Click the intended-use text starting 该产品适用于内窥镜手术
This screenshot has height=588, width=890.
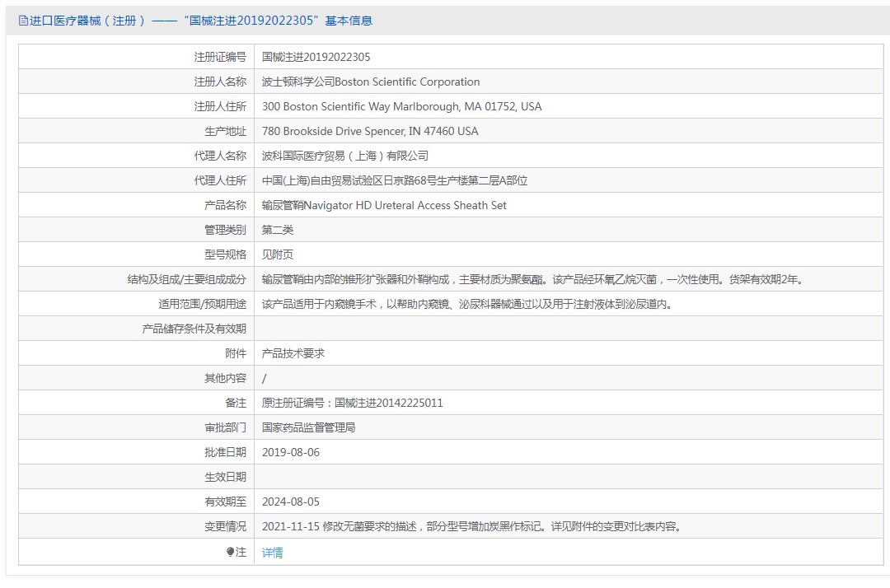click(x=467, y=304)
